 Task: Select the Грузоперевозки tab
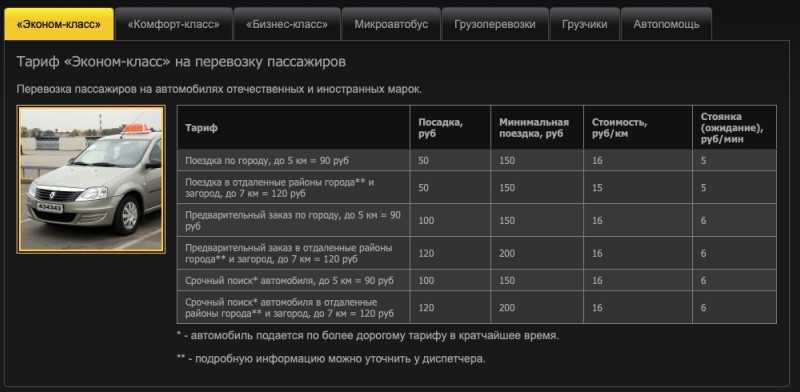click(x=495, y=24)
